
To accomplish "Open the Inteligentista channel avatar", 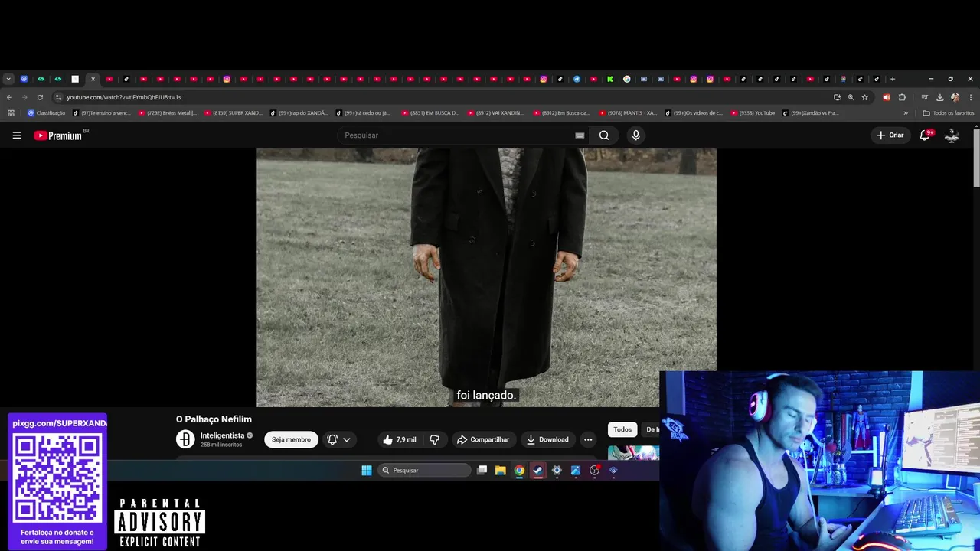I will pos(185,439).
